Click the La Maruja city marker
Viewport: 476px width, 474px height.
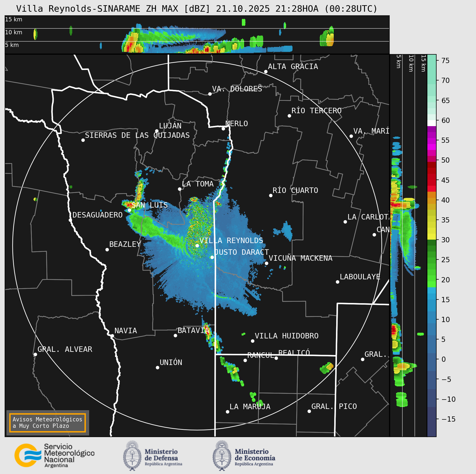227,412
